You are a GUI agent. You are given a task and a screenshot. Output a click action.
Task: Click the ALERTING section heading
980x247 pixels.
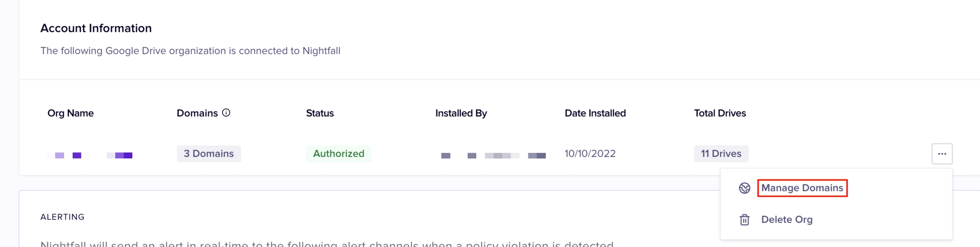pyautogui.click(x=63, y=217)
